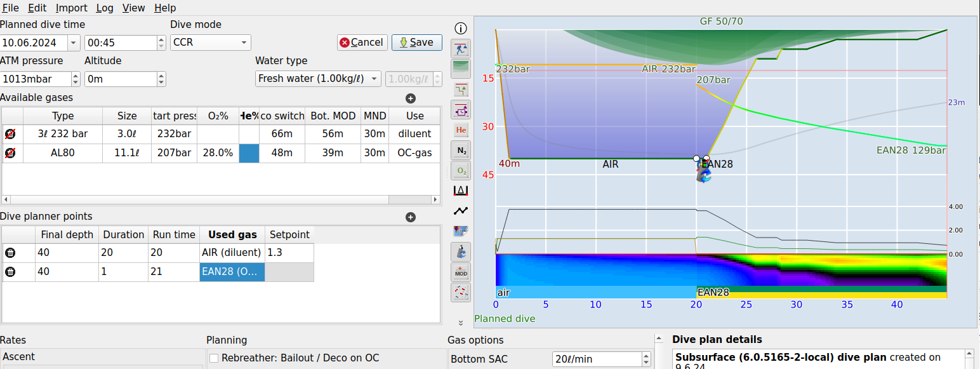
Task: Add a new dive planner point
Action: point(411,217)
